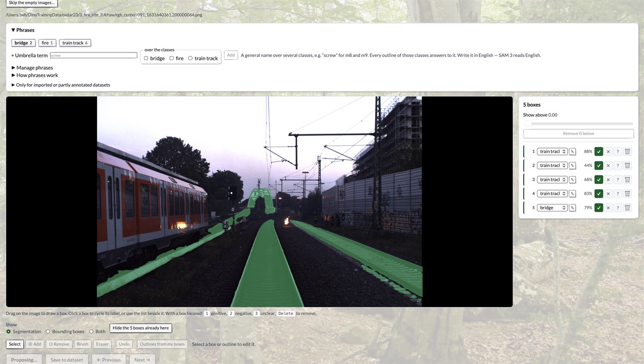Screen dimensions: 644x364
Task: Go to the Previous image
Action: [109, 359]
